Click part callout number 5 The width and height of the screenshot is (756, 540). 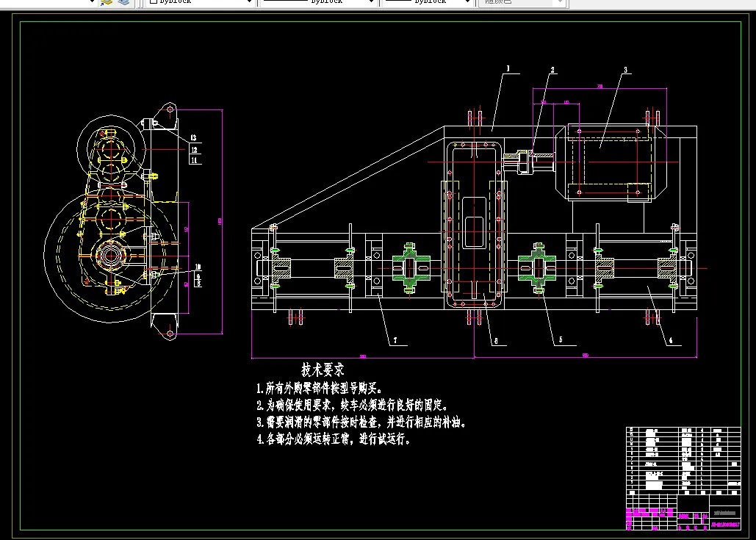(561, 339)
